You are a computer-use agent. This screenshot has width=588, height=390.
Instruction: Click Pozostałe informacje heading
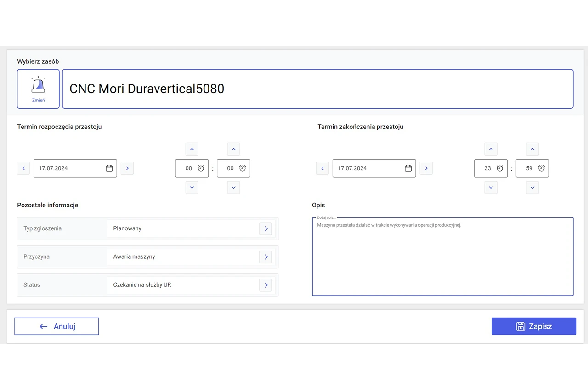coord(48,205)
